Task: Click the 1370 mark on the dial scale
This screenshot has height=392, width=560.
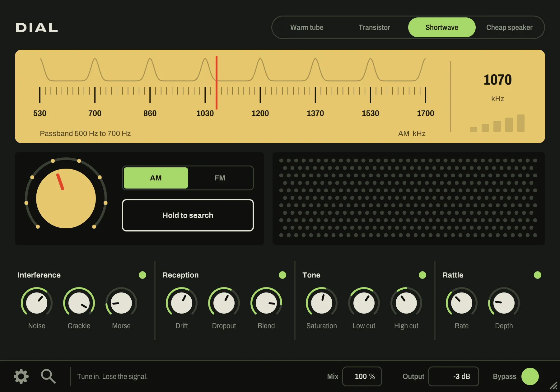Action: (x=315, y=113)
